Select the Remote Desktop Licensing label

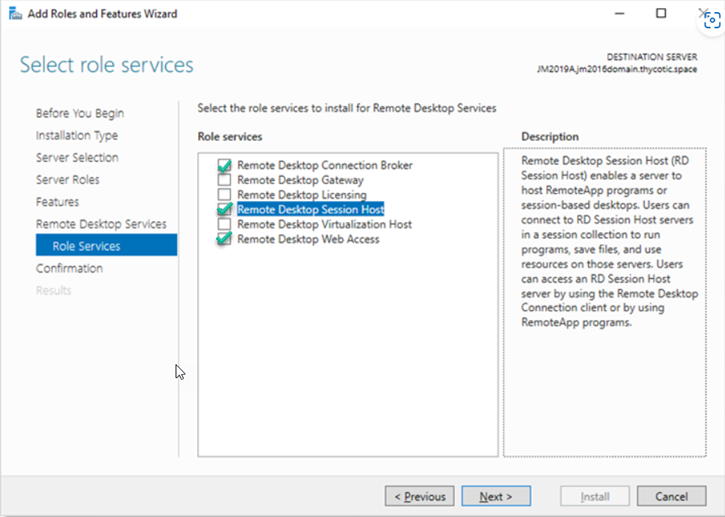tap(302, 195)
